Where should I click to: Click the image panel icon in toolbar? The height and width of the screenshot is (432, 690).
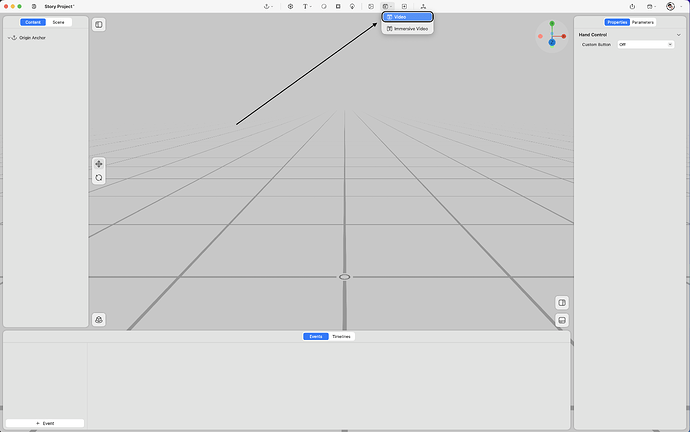371,7
